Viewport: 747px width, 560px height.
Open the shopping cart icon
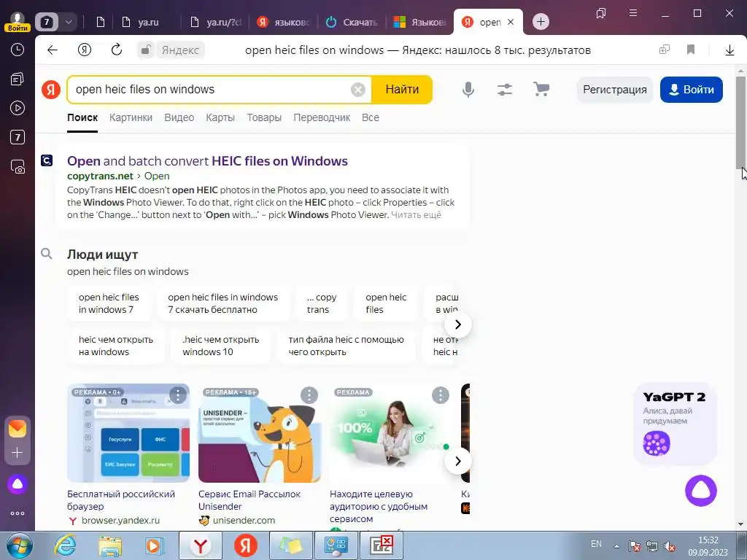point(541,89)
